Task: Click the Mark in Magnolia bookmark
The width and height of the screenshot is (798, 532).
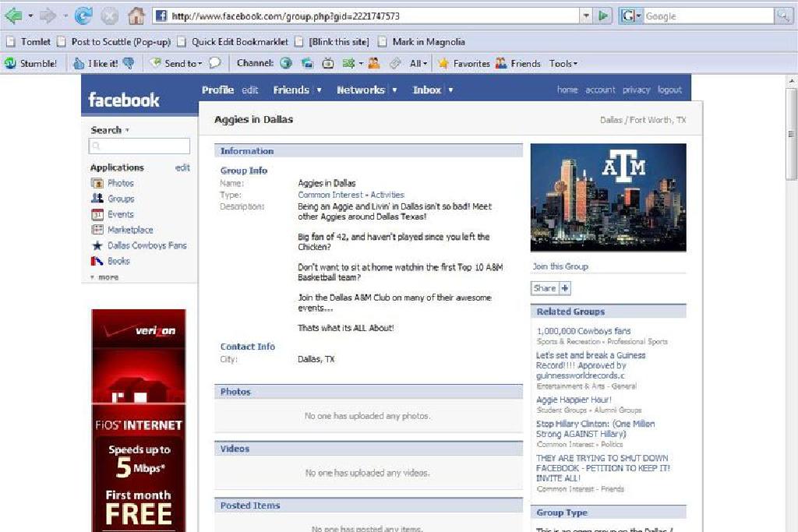Action: click(422, 42)
